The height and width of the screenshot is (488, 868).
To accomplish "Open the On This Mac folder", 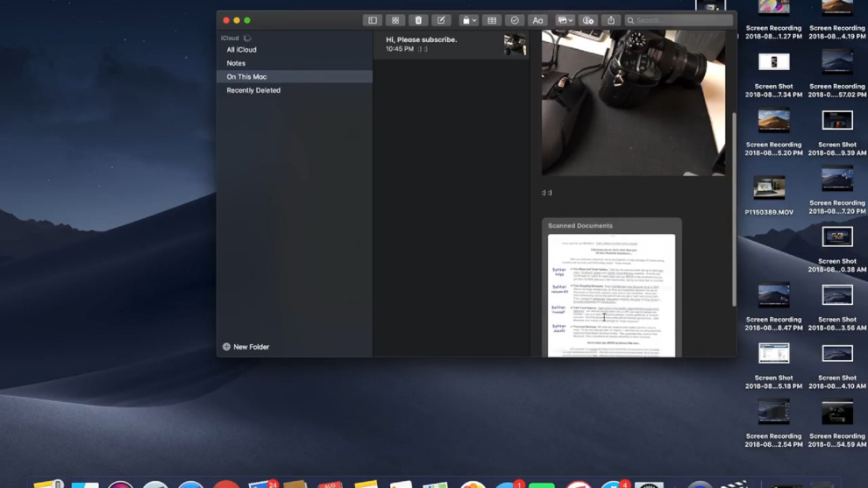I will tap(246, 77).
